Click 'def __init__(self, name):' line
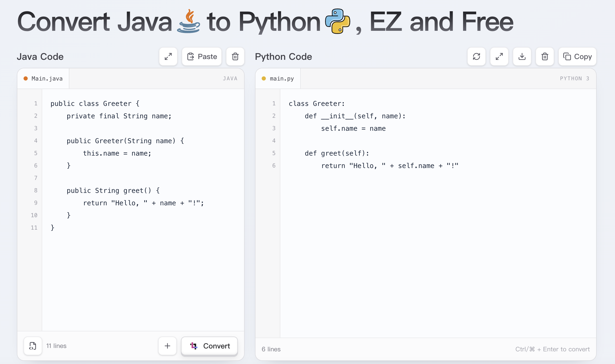The width and height of the screenshot is (615, 364). pyautogui.click(x=355, y=116)
